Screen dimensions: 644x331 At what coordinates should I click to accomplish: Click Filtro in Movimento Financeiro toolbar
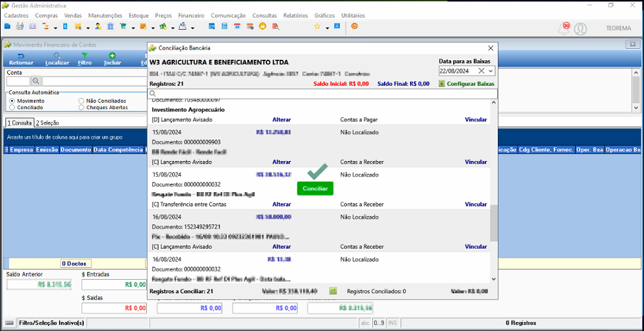tap(84, 60)
